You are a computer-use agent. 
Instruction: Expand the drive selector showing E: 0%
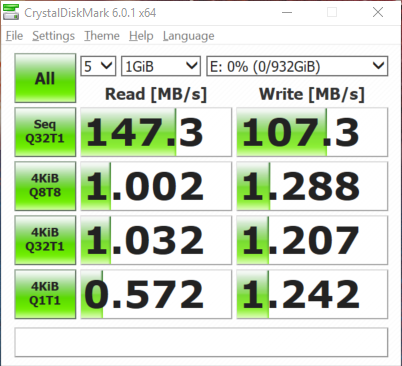297,66
